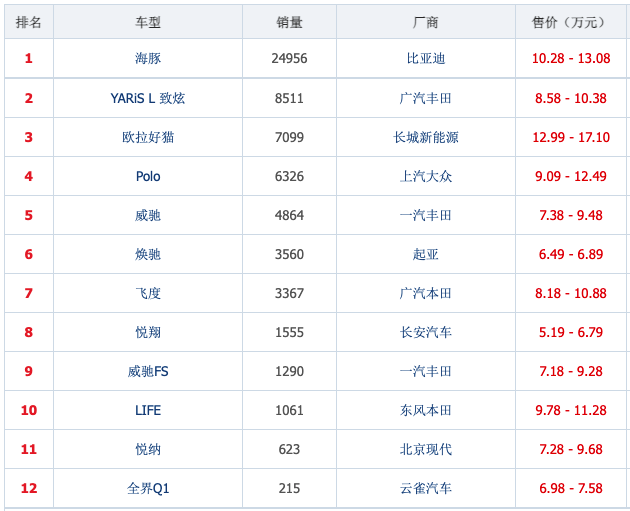This screenshot has height=511, width=630.
Task: Click the 北京现代 manufacturer link
Action: point(426,449)
